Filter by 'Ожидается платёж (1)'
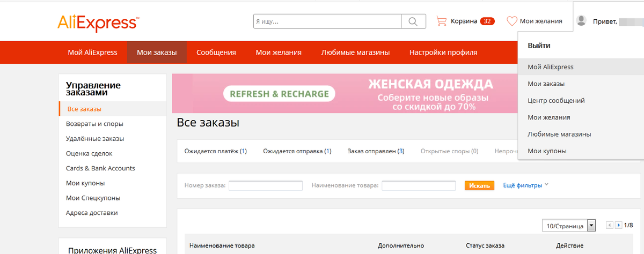This screenshot has height=254, width=644. tap(215, 151)
